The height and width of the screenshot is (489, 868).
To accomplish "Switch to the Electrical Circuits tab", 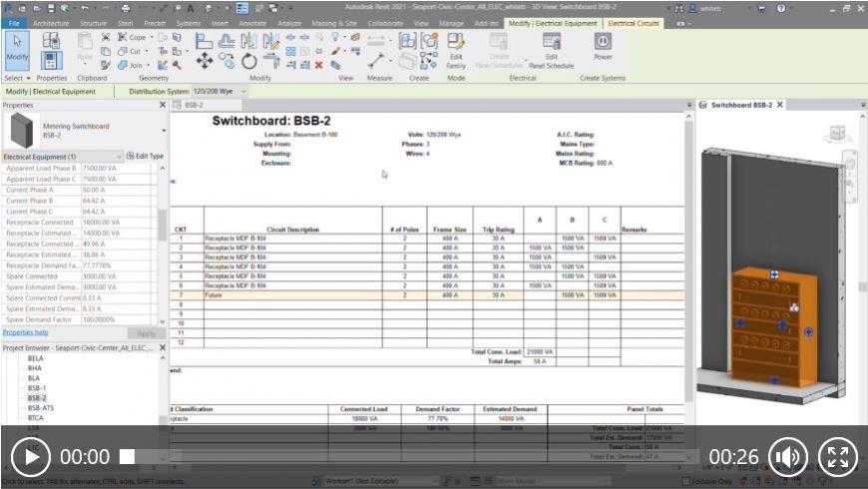I will (634, 23).
